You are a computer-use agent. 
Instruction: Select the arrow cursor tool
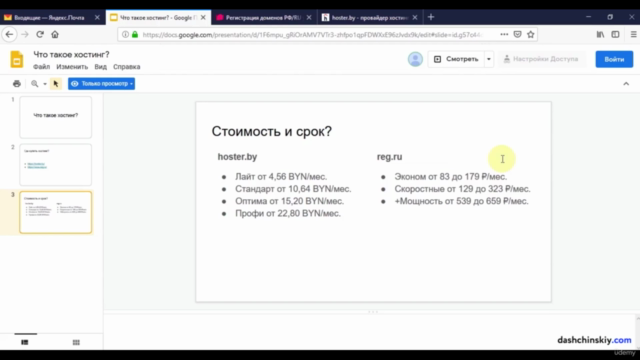(56, 84)
